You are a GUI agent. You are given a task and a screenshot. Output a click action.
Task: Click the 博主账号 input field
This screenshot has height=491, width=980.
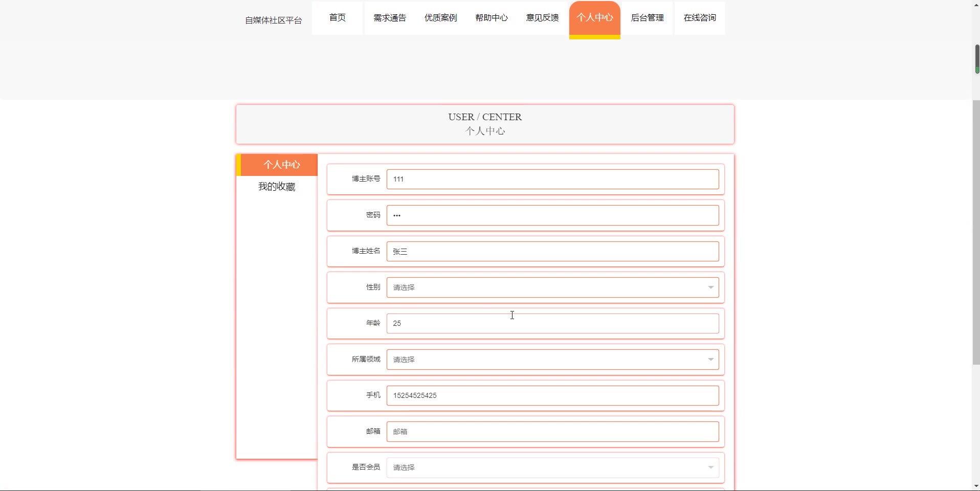click(552, 180)
